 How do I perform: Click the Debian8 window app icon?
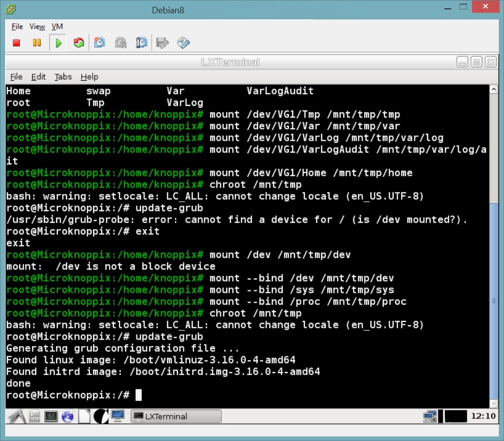(x=11, y=9)
